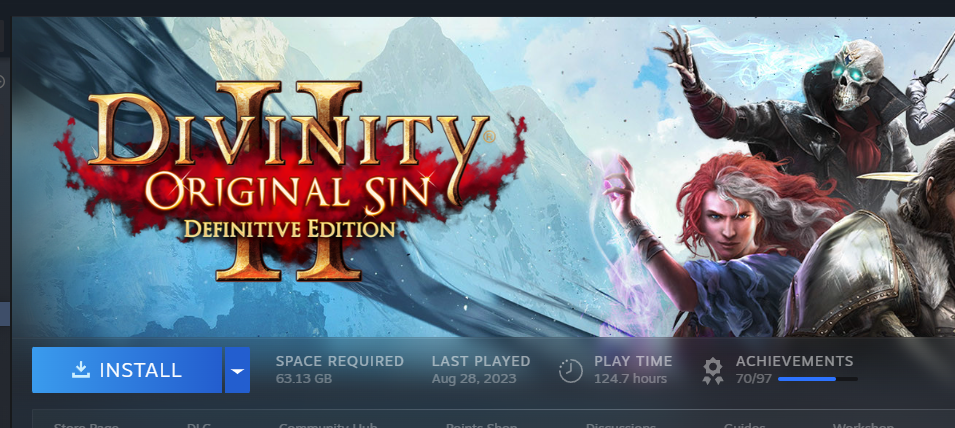Click the Achievements heading text
This screenshot has height=428, width=955.
[x=794, y=361]
